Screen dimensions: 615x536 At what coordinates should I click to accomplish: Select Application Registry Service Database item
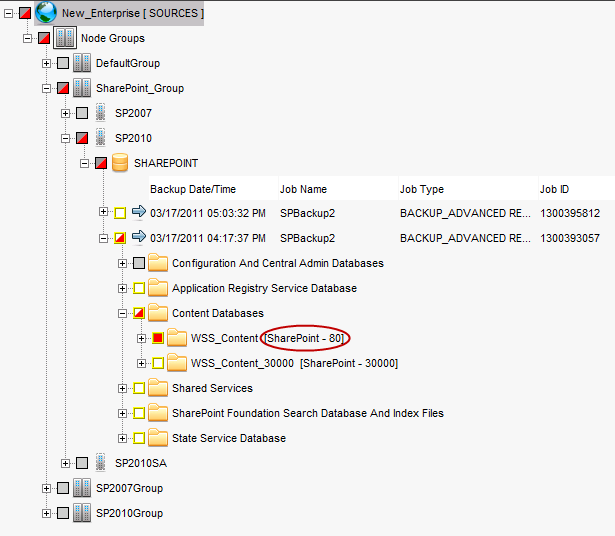[264, 288]
